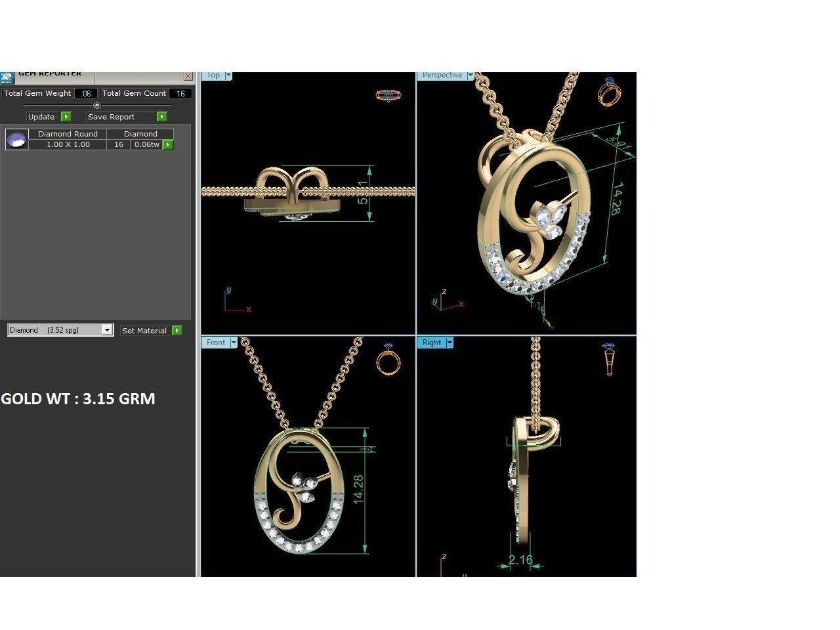Select the round diamond gem thumbnail
The image size is (840, 630).
[16, 139]
